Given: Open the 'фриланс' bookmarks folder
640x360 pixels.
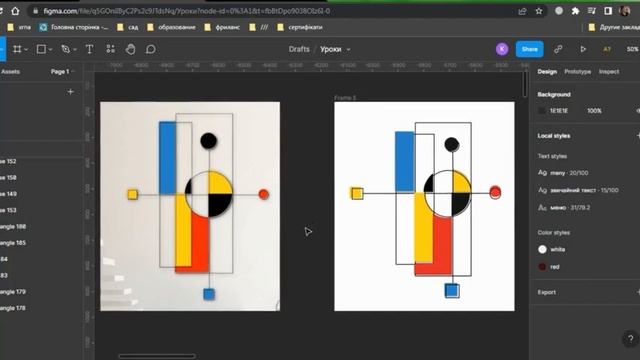Looking at the screenshot, I should 222,27.
